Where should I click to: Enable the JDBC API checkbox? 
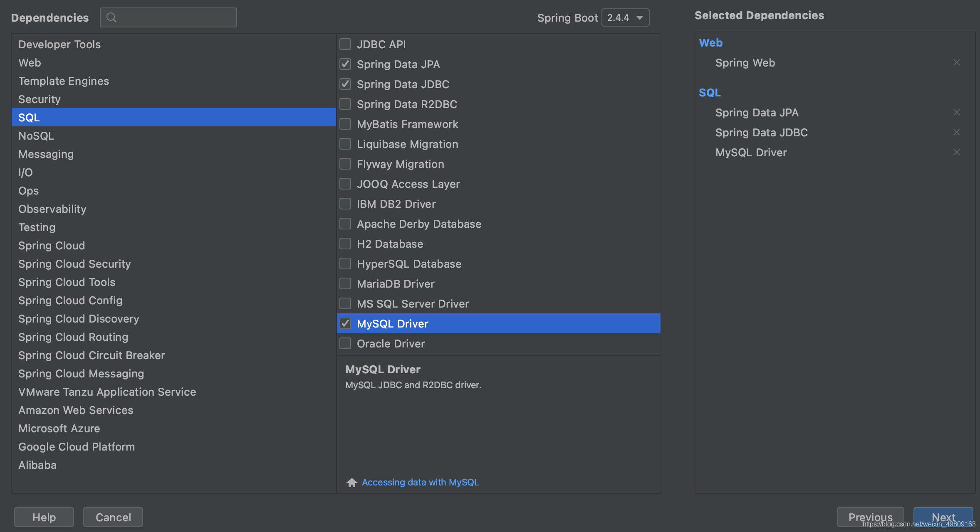[345, 44]
